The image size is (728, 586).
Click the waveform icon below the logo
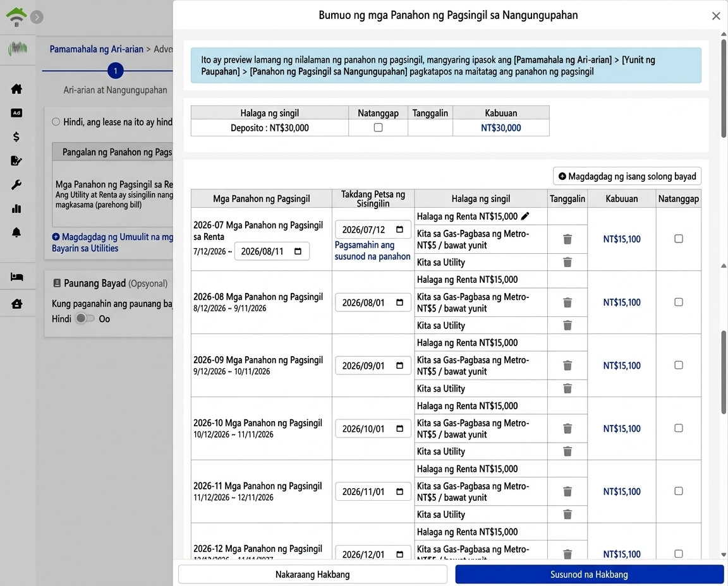17,48
